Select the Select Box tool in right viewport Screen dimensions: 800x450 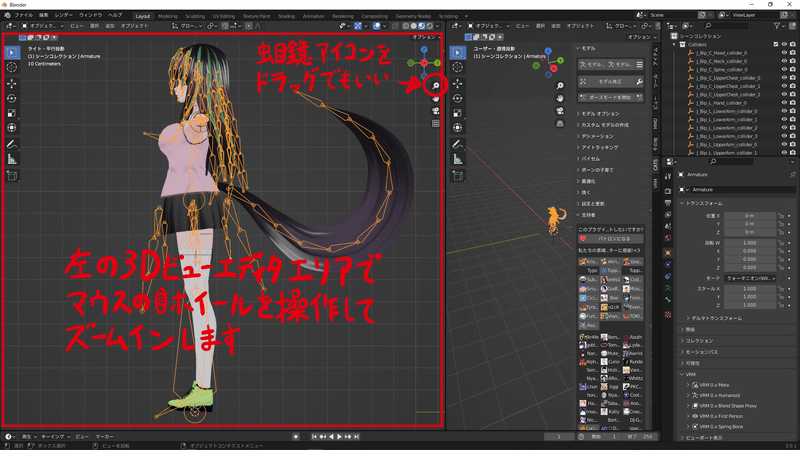[x=458, y=52]
